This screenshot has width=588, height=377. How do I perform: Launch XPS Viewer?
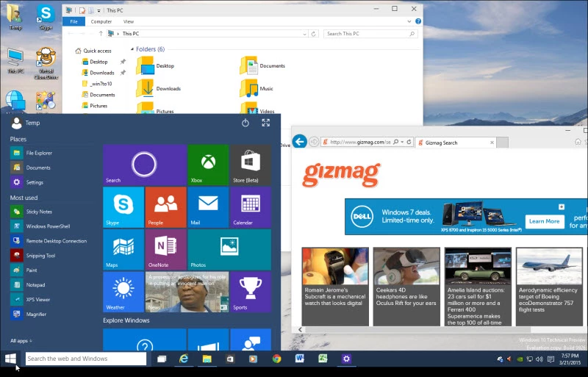click(x=30, y=299)
